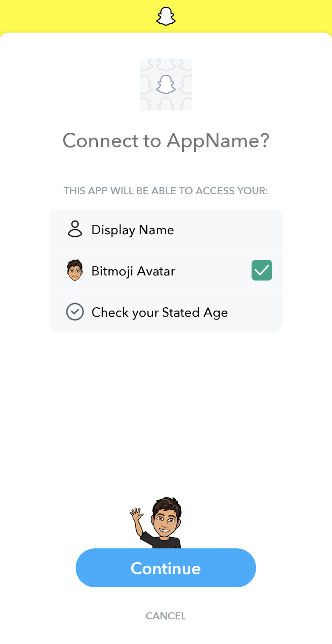Tap the AppName placeholder app thumbnail
The height and width of the screenshot is (644, 332).
pyautogui.click(x=166, y=84)
